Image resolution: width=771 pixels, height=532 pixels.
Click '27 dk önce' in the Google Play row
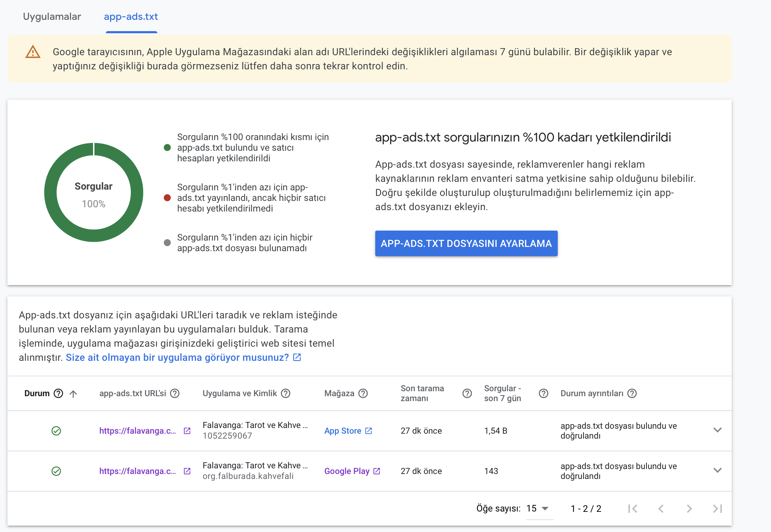[x=421, y=471]
